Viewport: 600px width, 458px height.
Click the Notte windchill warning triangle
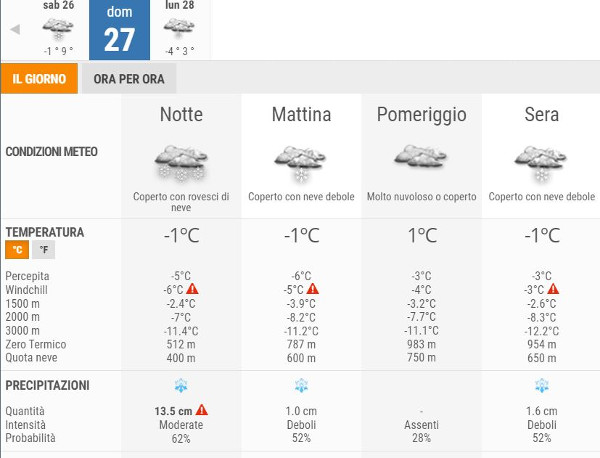193,290
